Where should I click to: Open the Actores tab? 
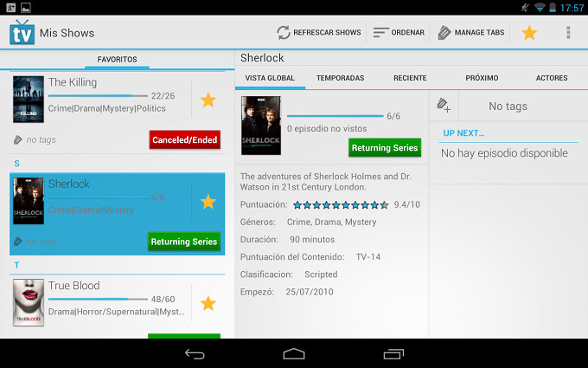click(x=552, y=78)
